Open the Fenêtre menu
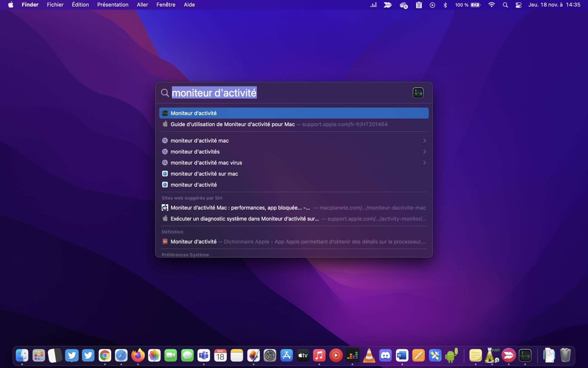The width and height of the screenshot is (588, 368). coord(166,5)
